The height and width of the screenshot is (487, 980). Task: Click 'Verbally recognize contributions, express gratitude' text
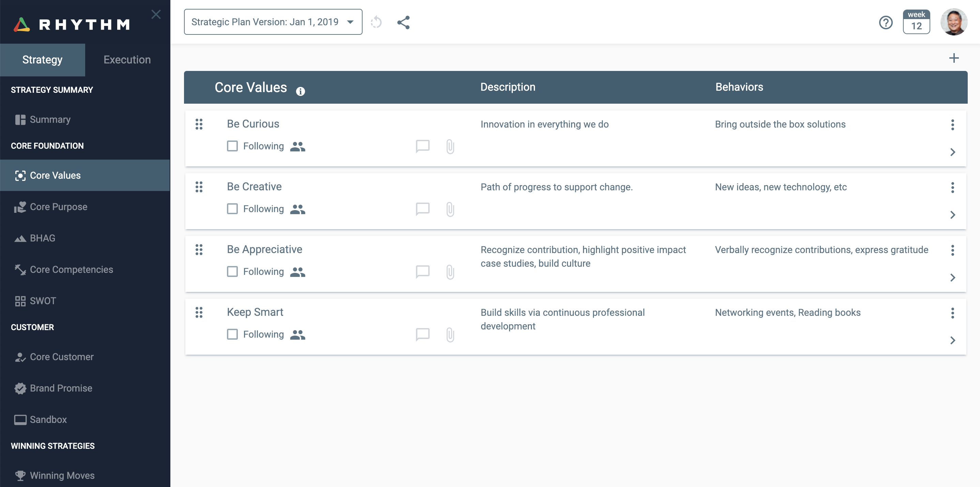coord(821,250)
